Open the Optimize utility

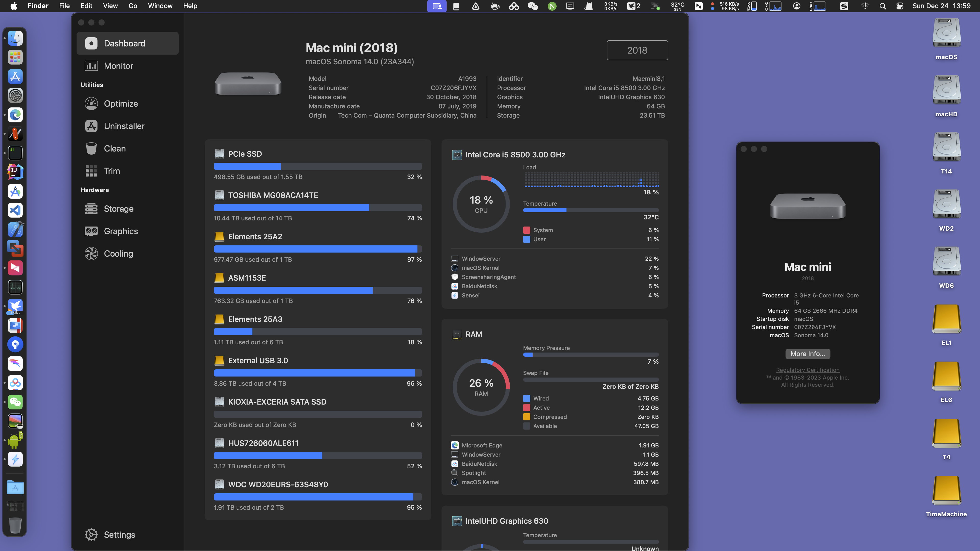tap(127, 103)
